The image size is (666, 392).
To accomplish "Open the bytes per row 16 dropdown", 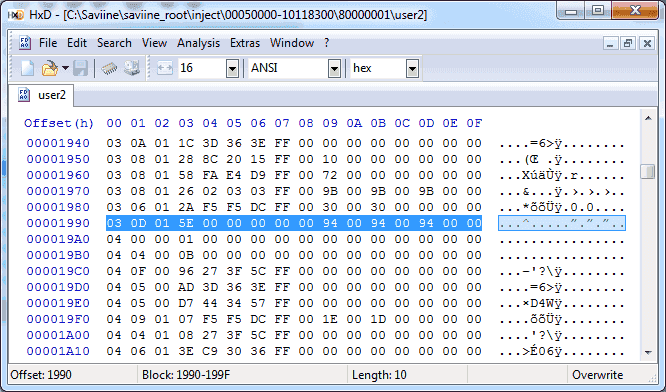I will tap(232, 68).
